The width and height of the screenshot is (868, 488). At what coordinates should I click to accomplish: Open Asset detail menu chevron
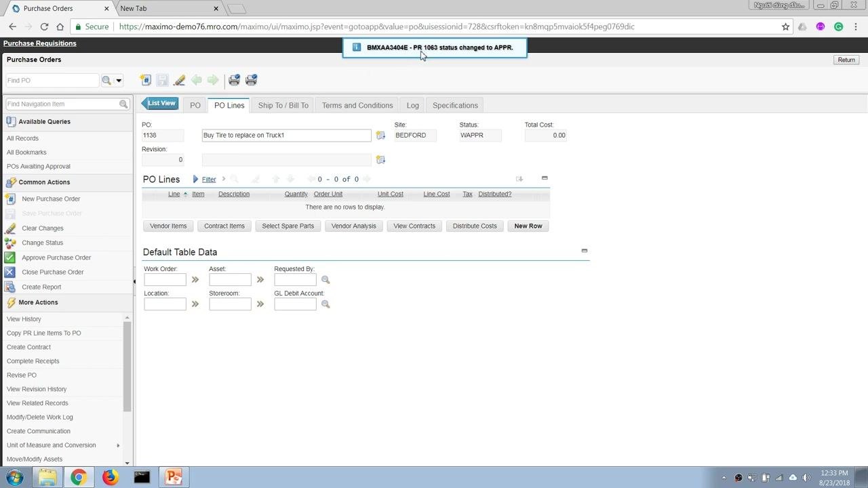point(260,280)
